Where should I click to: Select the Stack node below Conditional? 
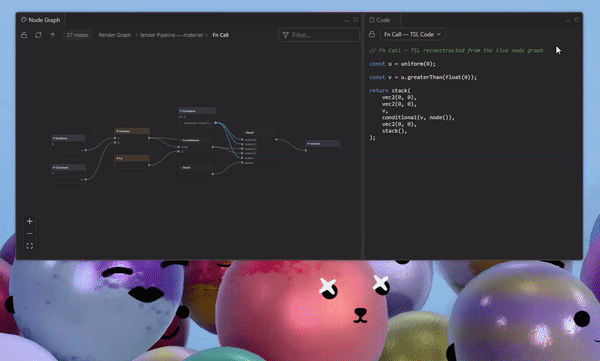click(x=196, y=170)
